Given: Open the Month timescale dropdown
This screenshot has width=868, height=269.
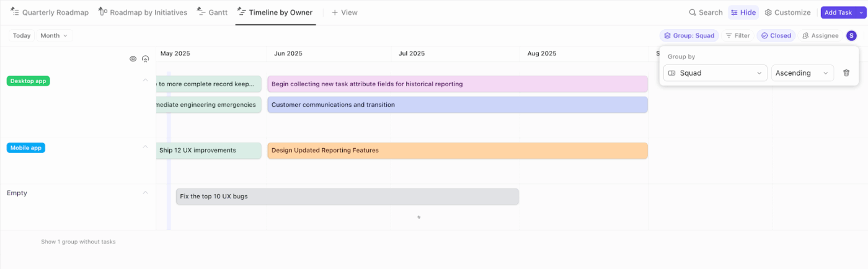Looking at the screenshot, I should [x=54, y=36].
